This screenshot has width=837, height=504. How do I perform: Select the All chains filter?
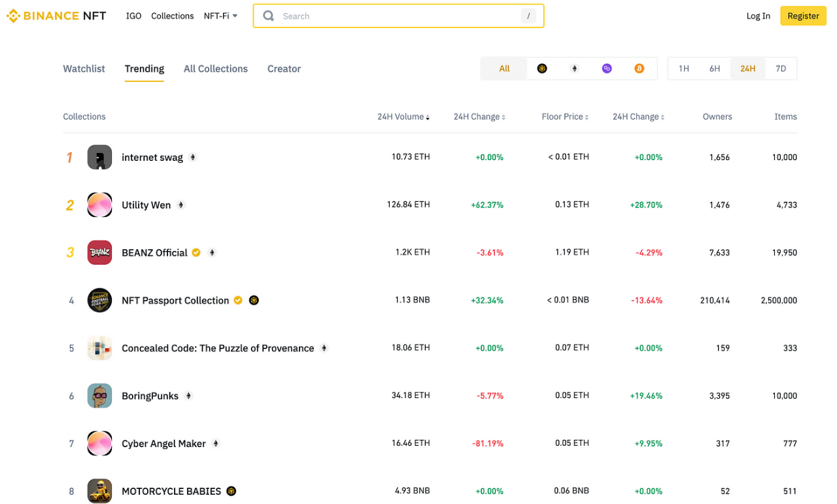point(504,69)
